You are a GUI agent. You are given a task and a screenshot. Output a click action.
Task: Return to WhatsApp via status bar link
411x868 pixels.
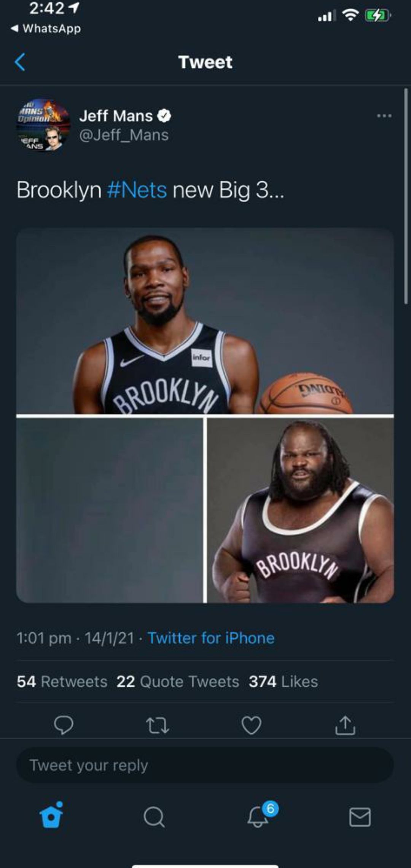point(46,29)
